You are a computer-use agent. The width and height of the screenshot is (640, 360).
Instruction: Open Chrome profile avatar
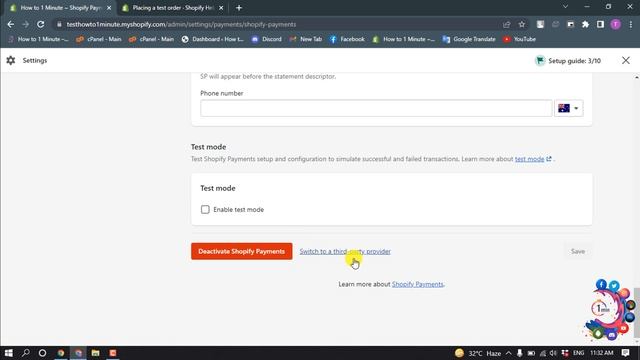[x=616, y=24]
